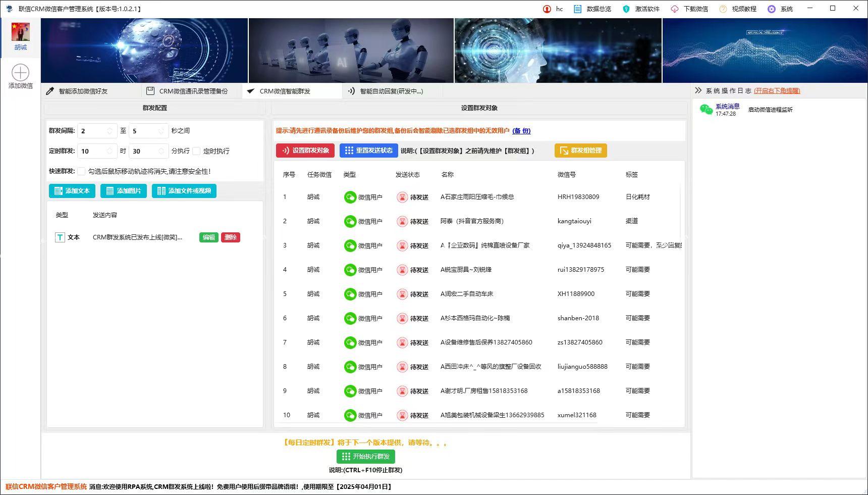Viewport: 868px width, 495px height.
Task: Click the 添加文本 button
Action: (x=72, y=191)
